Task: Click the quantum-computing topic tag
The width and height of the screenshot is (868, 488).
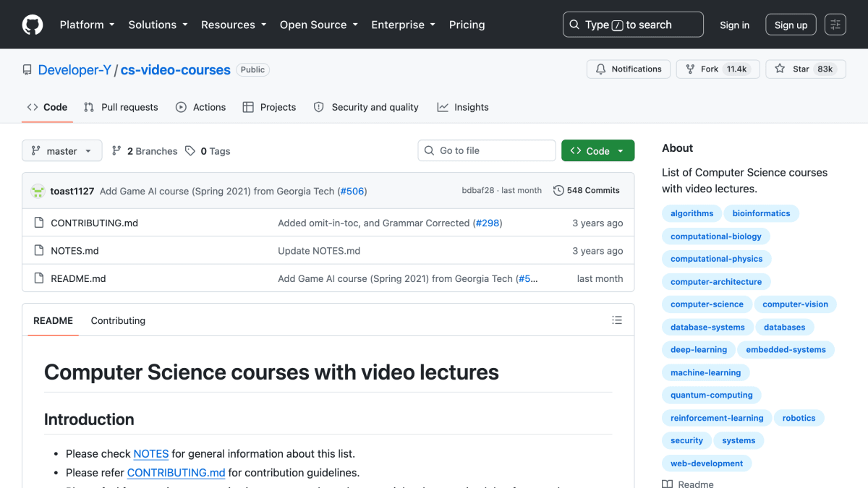Action: (711, 395)
